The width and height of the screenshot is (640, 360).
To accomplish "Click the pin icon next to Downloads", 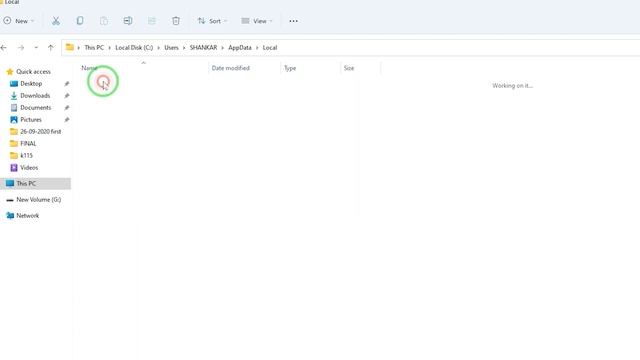I will tap(67, 96).
